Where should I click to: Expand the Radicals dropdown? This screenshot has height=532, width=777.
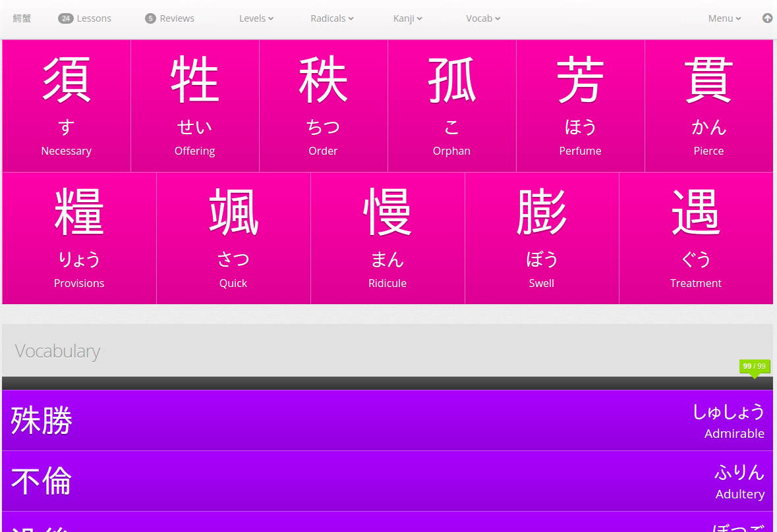coord(332,18)
